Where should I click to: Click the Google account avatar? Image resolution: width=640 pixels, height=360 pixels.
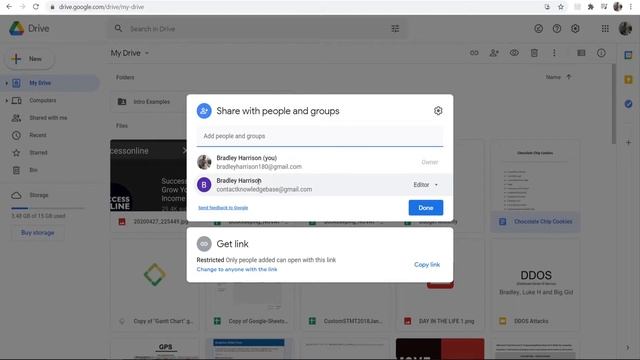pyautogui.click(x=625, y=29)
